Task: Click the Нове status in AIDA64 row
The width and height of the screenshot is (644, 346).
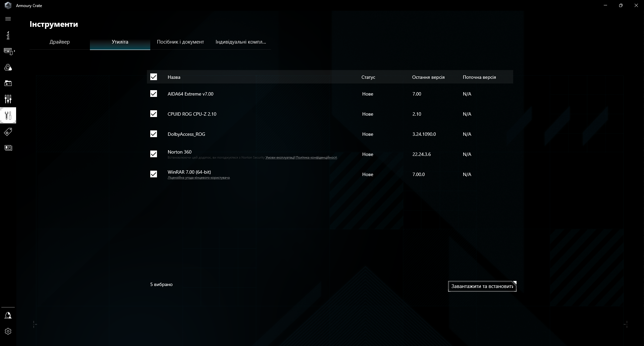Action: pos(368,94)
